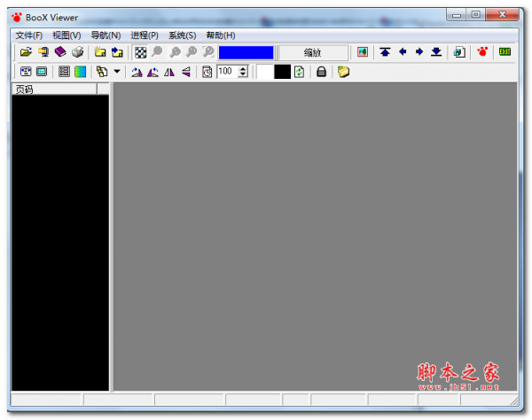Click the red paw toolbar icon

coord(482,52)
